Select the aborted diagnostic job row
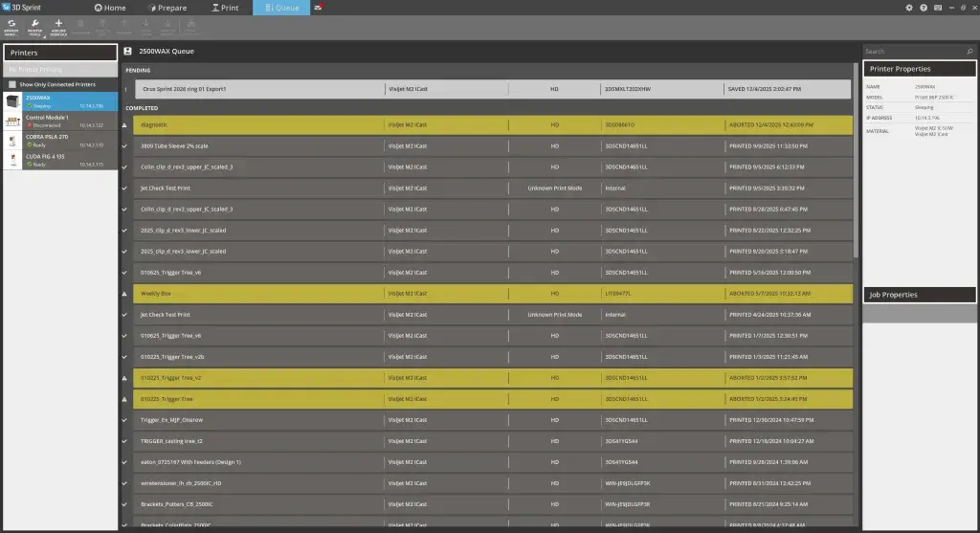 493,125
